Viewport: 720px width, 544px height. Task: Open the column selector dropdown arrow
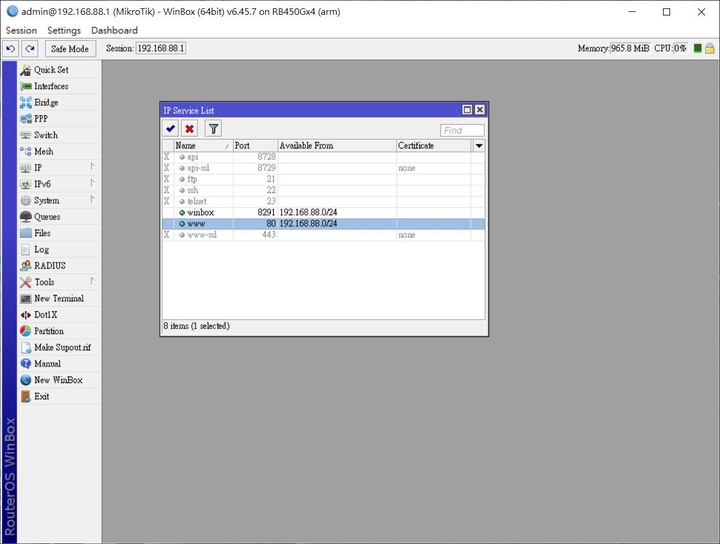(x=478, y=146)
